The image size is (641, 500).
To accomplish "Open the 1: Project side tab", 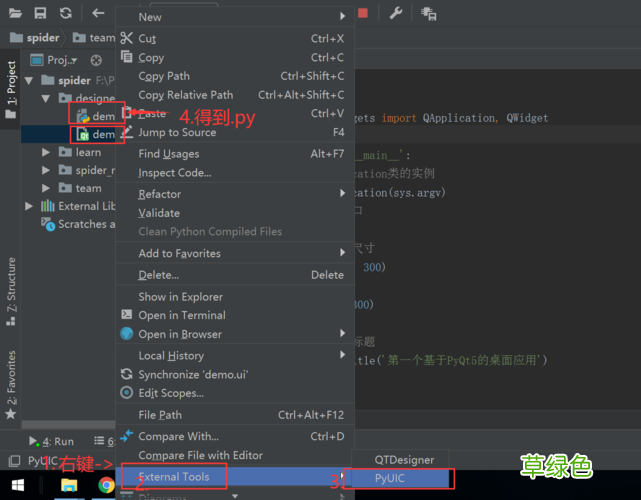I will pyautogui.click(x=11, y=90).
